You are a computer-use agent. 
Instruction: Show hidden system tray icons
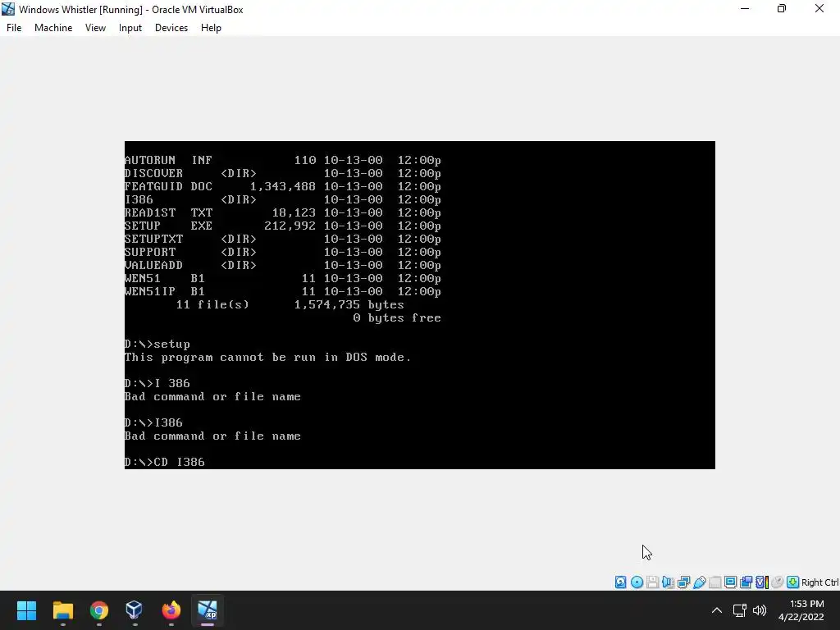716,610
